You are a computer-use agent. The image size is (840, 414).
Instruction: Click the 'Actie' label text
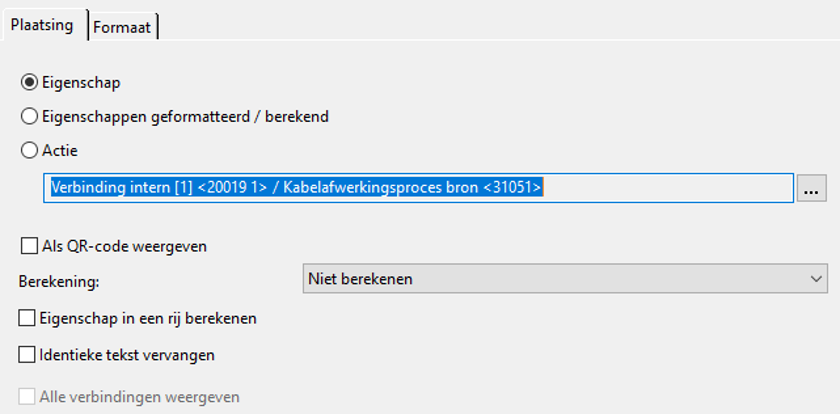pyautogui.click(x=60, y=150)
